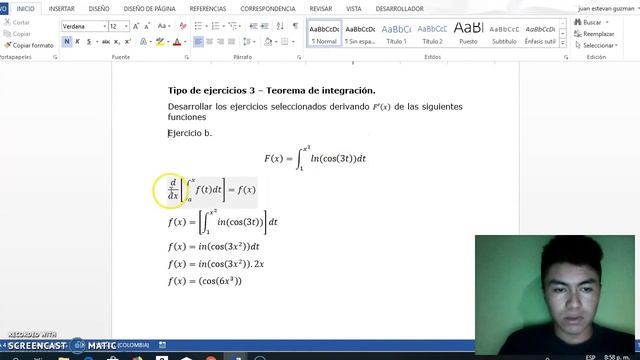Open Seleccionar dropdown
Viewport: 640px width, 360px height.
point(596,45)
